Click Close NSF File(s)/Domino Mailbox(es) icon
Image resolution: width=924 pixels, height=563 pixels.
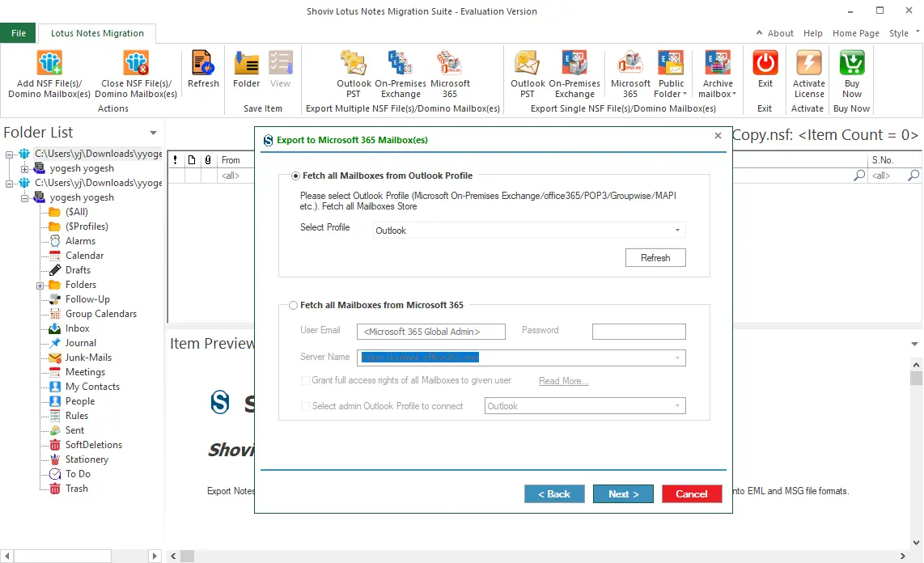pyautogui.click(x=136, y=62)
